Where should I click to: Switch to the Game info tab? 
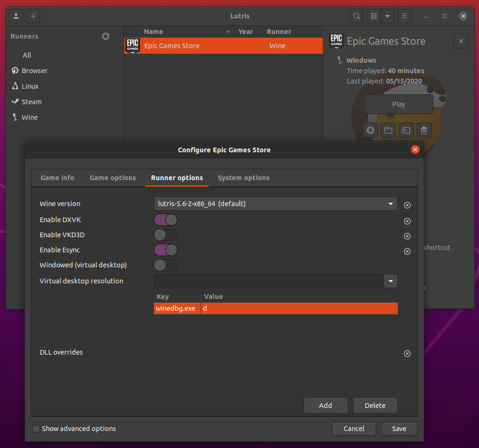[58, 178]
